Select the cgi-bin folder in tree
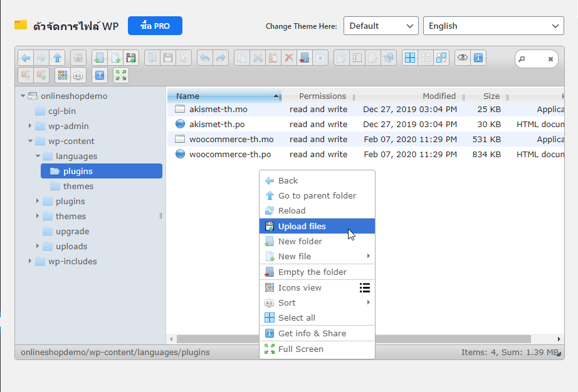The image size is (578, 392). [62, 111]
